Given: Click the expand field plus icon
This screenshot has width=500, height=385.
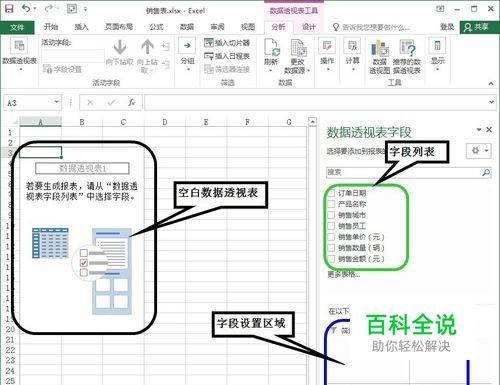Looking at the screenshot, I should [x=166, y=46].
